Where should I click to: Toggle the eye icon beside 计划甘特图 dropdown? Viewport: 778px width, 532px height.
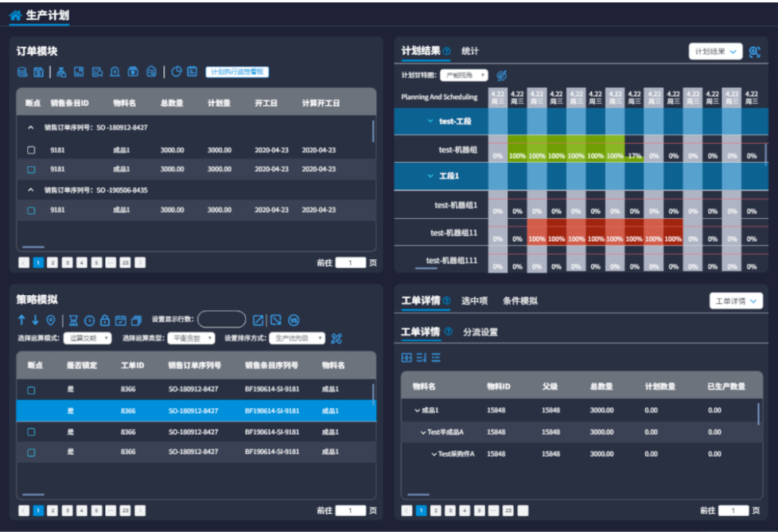pos(501,76)
